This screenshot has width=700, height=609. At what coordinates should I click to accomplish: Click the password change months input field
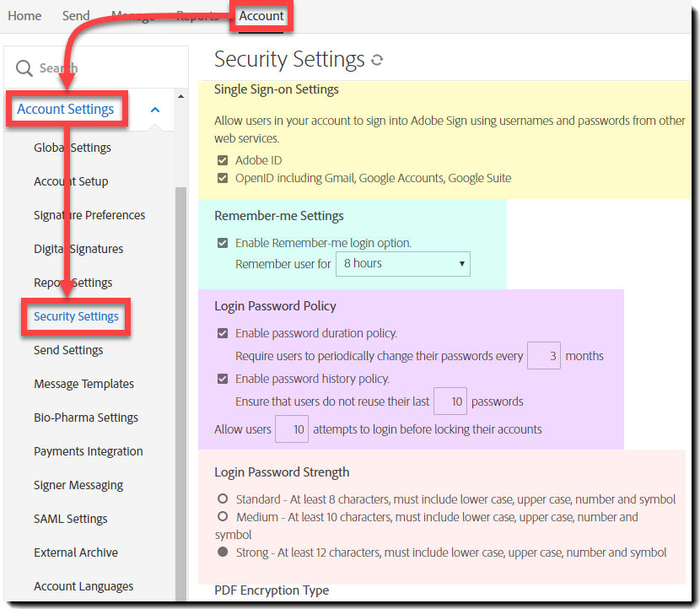pyautogui.click(x=544, y=356)
